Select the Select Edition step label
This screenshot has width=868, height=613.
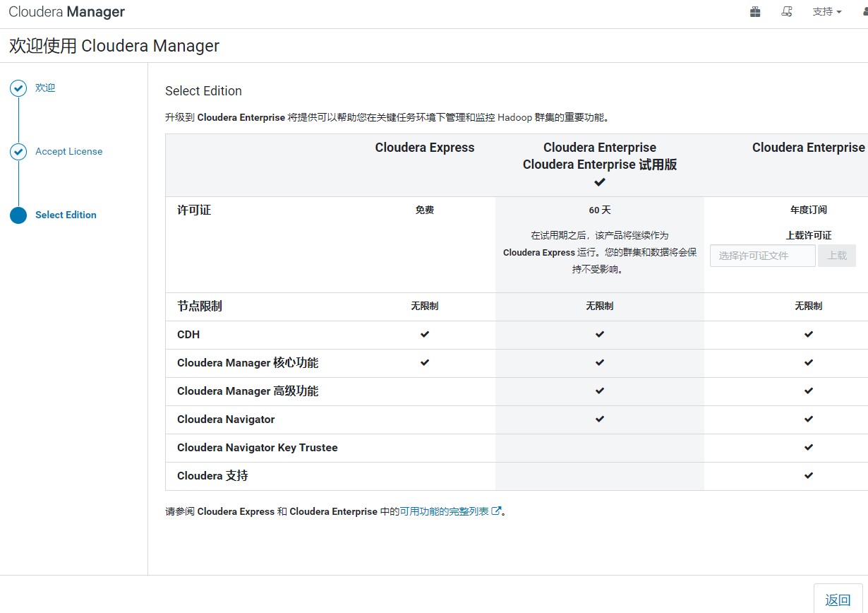[66, 215]
